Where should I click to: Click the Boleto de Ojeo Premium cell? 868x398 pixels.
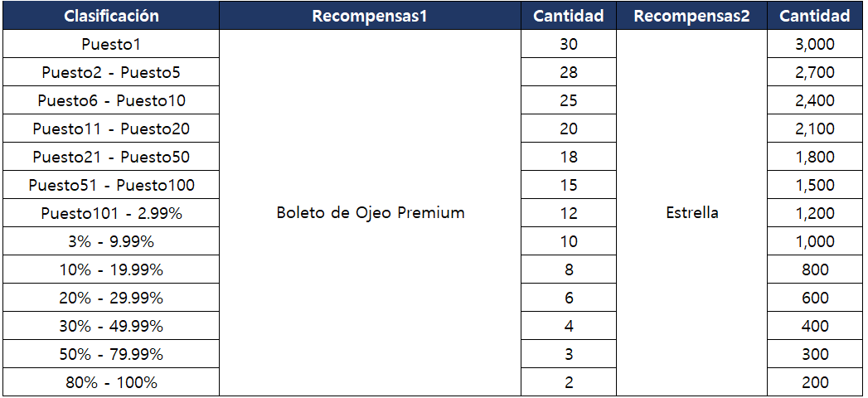tap(370, 213)
